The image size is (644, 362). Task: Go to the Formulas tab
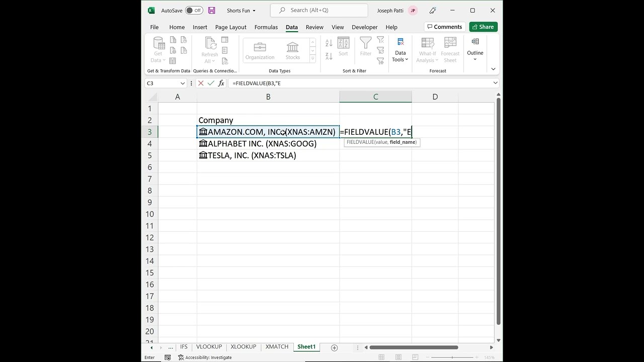pyautogui.click(x=266, y=27)
